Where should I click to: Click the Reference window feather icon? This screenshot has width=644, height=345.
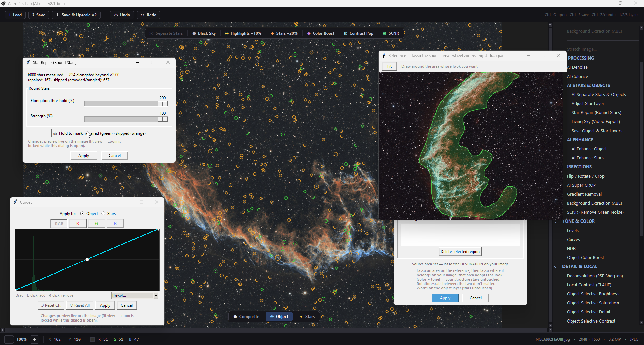[384, 55]
